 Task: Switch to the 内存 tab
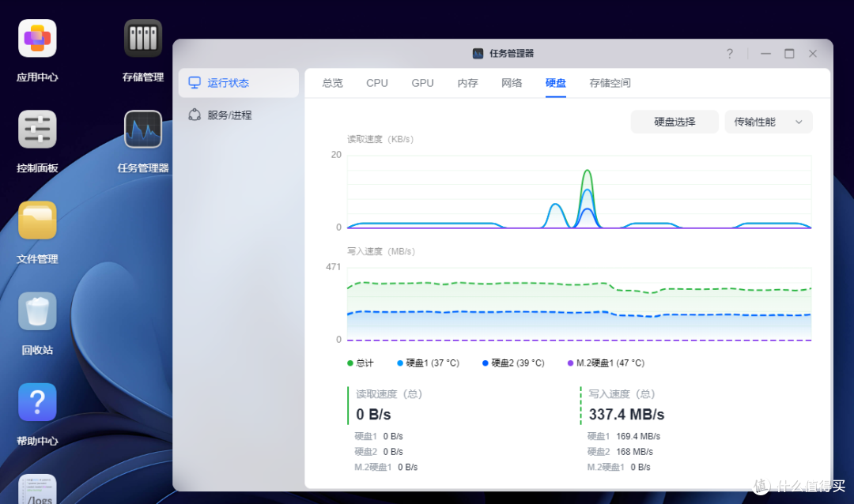[467, 83]
